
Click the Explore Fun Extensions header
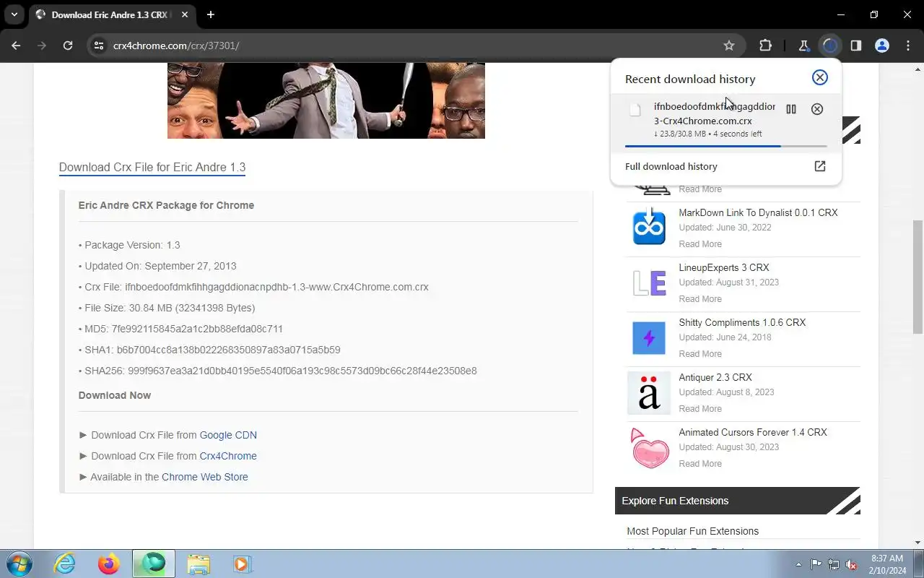click(738, 501)
